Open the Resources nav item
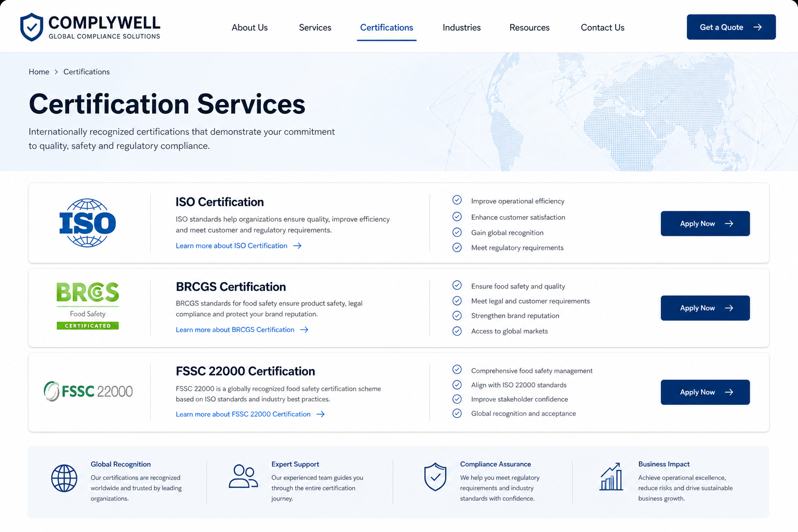The height and width of the screenshot is (532, 798). click(529, 28)
